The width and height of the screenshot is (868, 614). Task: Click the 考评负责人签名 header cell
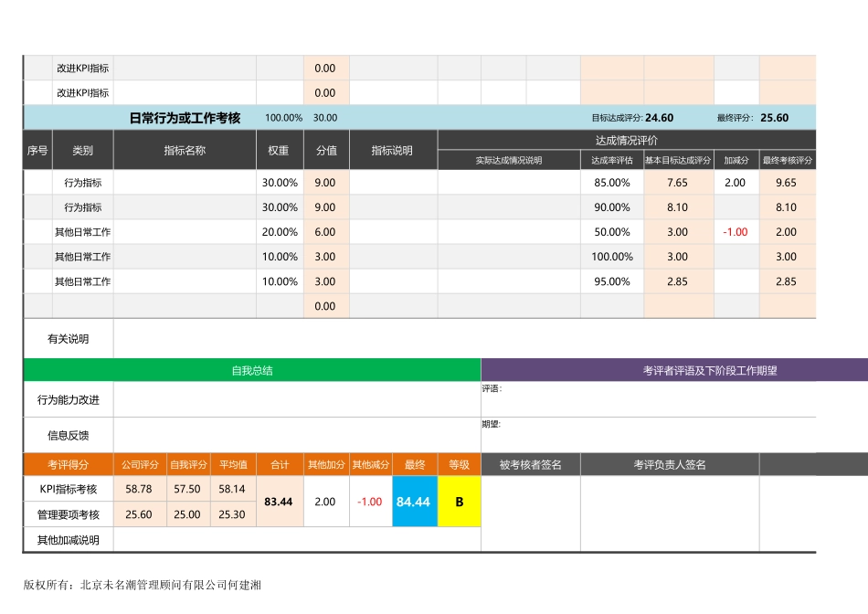[x=670, y=465]
